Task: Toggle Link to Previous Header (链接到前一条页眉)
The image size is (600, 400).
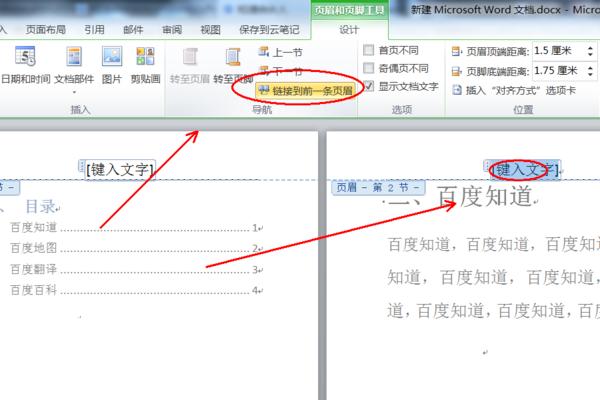Action: click(305, 91)
